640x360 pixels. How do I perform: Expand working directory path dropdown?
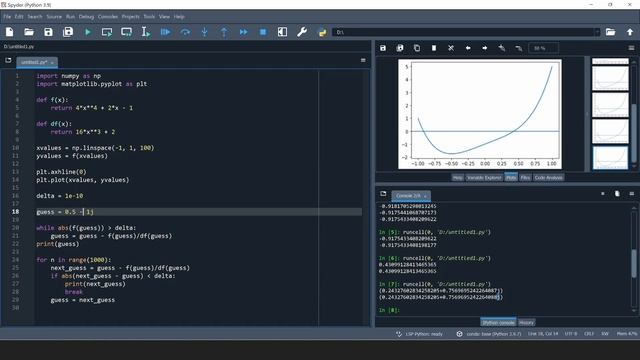click(x=597, y=32)
